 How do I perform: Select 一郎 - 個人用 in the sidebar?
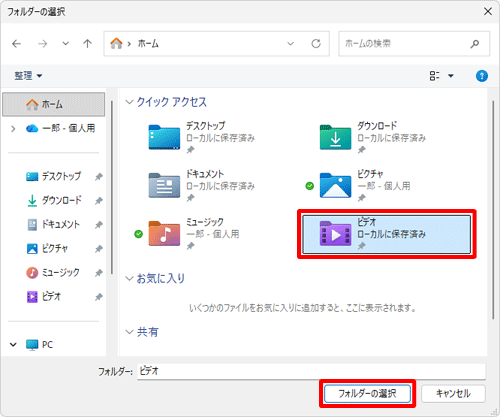(x=60, y=128)
